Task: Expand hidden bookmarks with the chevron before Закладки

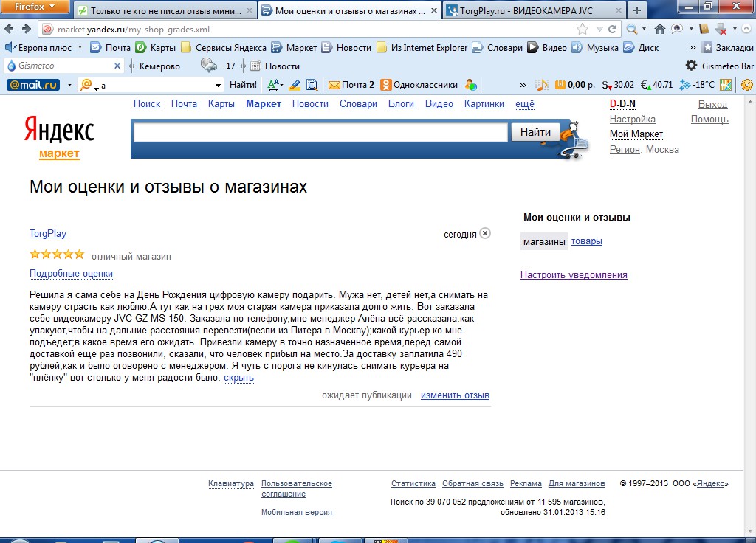Action: 693,48
